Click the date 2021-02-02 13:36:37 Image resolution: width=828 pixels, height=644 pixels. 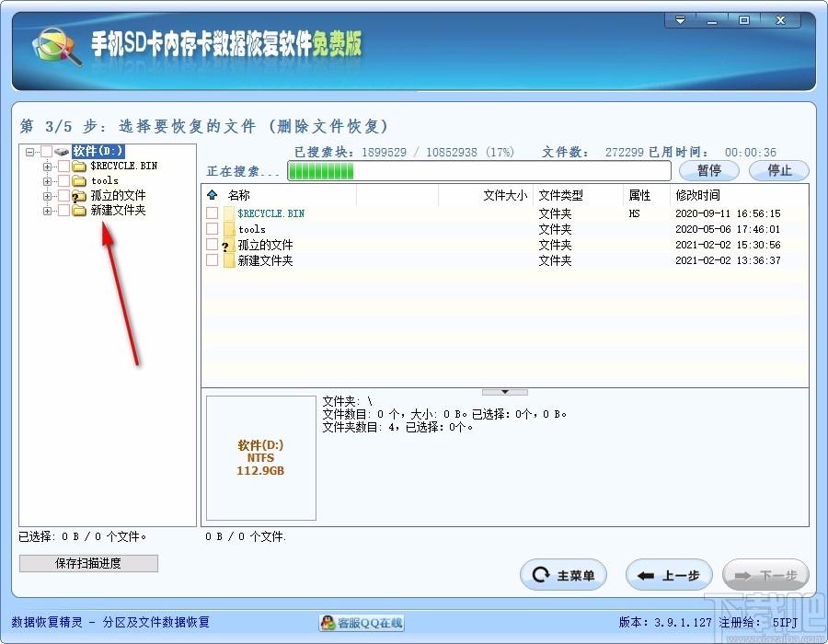tap(729, 260)
